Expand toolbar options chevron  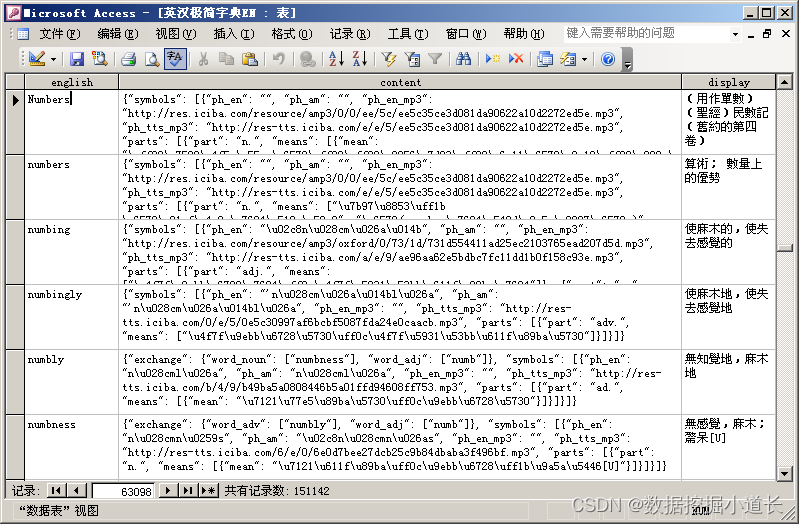pyautogui.click(x=627, y=60)
